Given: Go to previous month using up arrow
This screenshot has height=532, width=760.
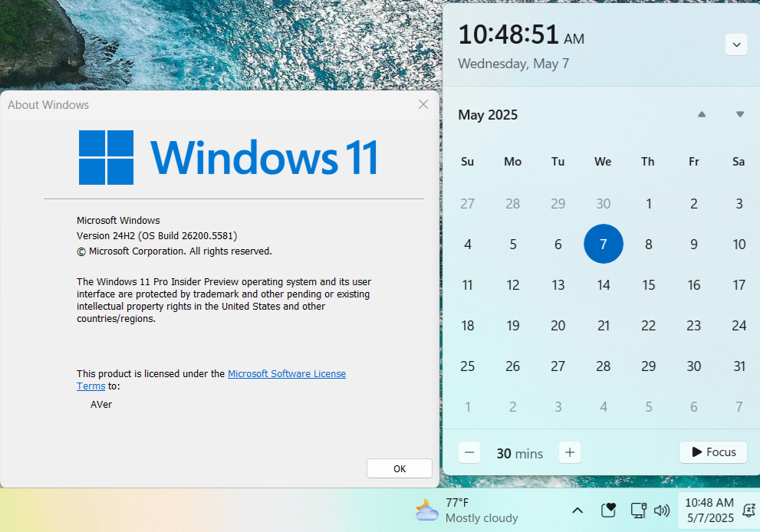Looking at the screenshot, I should click(702, 114).
